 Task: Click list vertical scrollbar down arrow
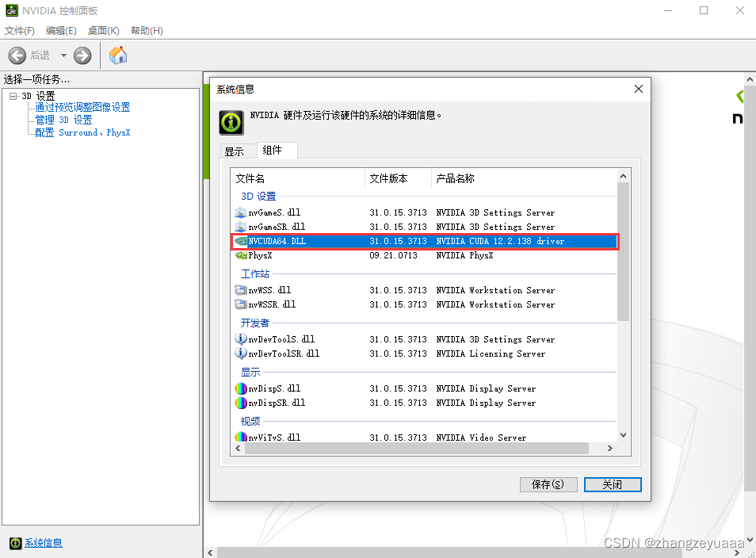coord(624,435)
